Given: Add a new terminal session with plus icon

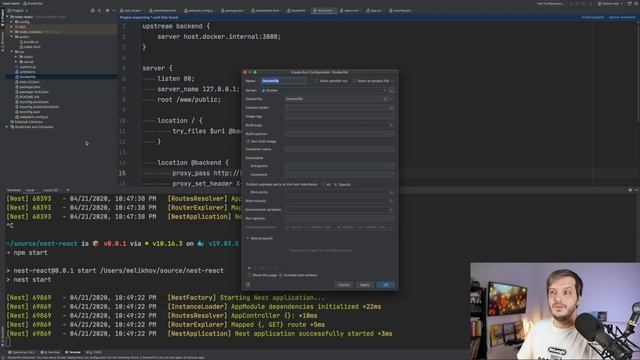Looking at the screenshot, I should (x=68, y=190).
